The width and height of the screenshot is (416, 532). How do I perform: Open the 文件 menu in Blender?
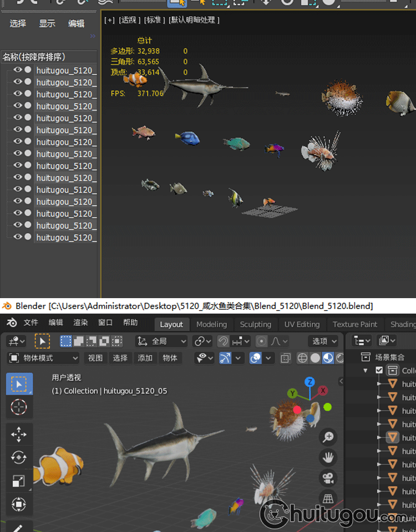(x=31, y=323)
